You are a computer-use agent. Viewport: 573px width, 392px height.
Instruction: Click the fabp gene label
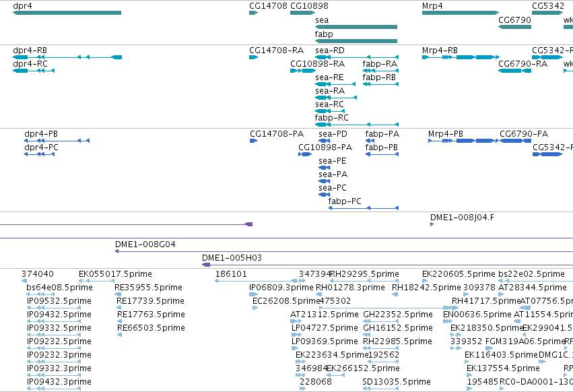click(324, 34)
